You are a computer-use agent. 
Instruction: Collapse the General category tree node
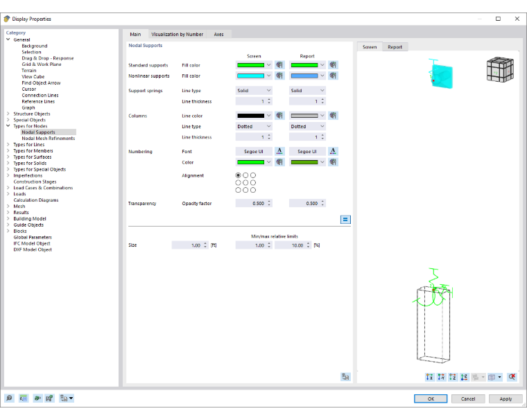click(8, 40)
